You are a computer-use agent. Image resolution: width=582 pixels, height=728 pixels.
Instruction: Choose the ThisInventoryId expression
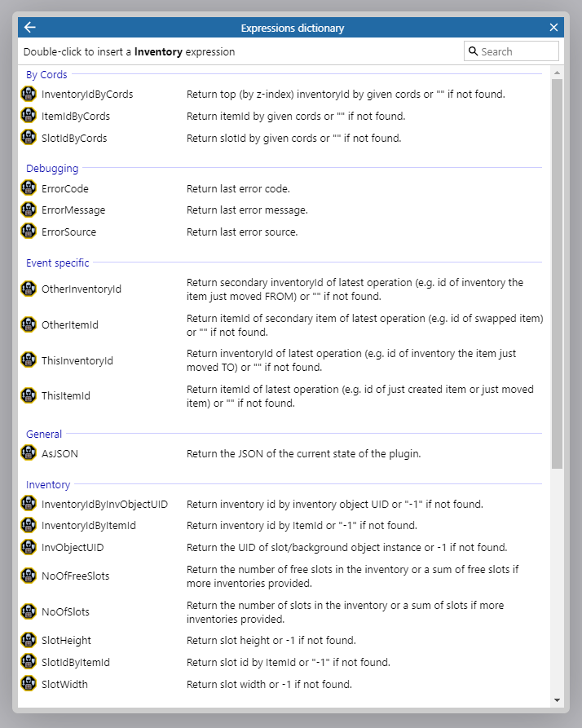(x=77, y=360)
